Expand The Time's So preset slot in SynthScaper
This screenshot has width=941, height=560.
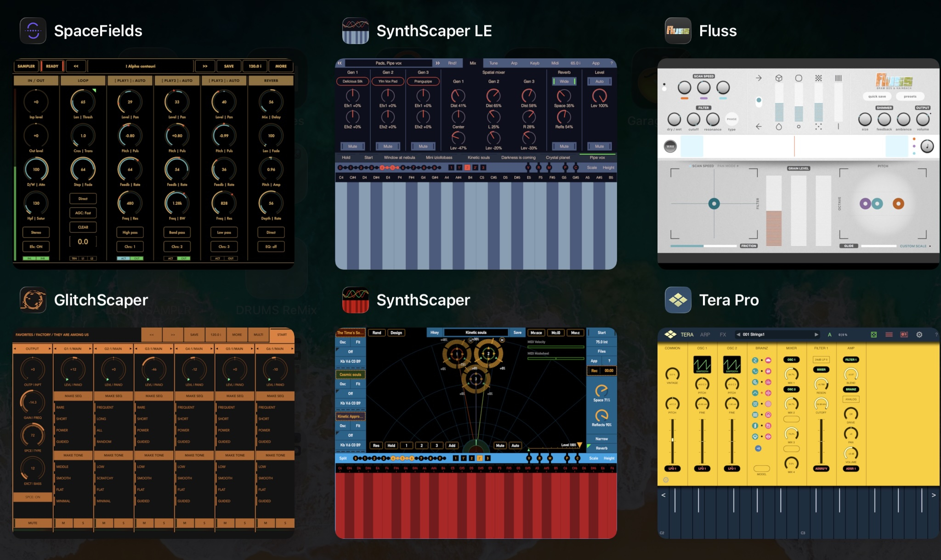point(350,332)
